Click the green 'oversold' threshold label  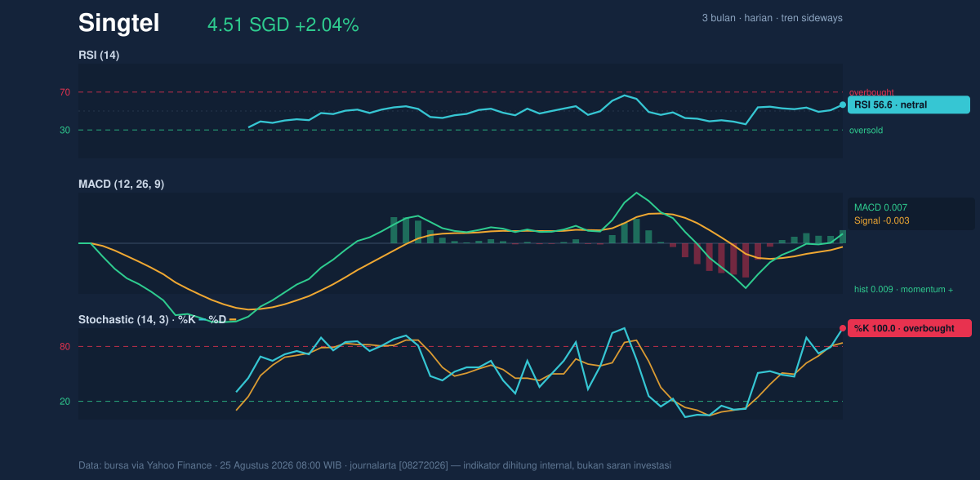(866, 130)
